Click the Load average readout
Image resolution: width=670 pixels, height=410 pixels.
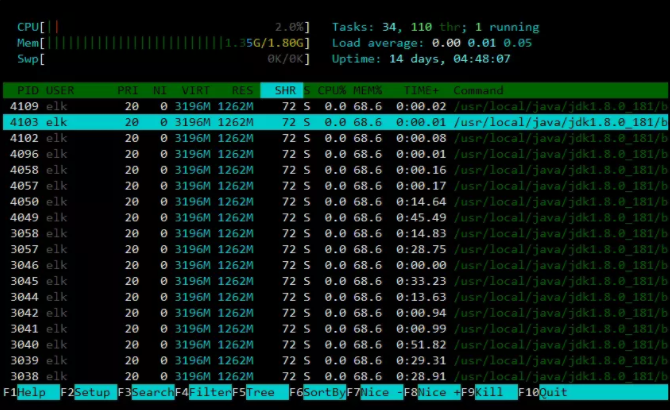point(432,43)
